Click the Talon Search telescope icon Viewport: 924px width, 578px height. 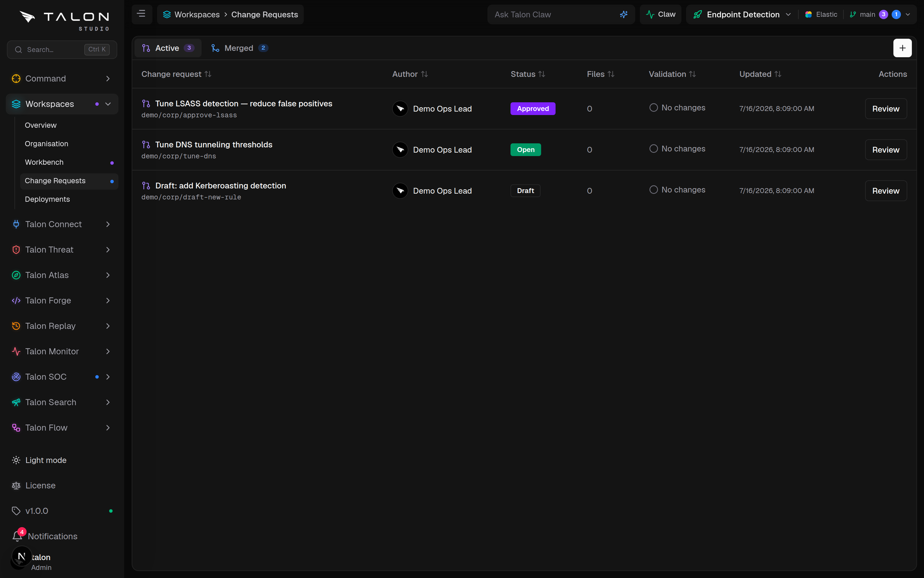coord(16,402)
